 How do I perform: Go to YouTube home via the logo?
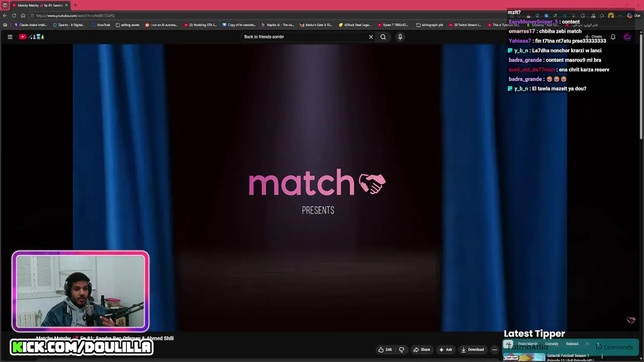[x=32, y=37]
